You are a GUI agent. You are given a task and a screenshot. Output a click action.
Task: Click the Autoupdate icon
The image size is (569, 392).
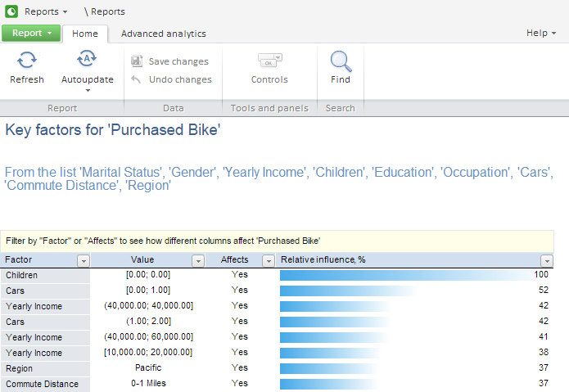[x=87, y=59]
